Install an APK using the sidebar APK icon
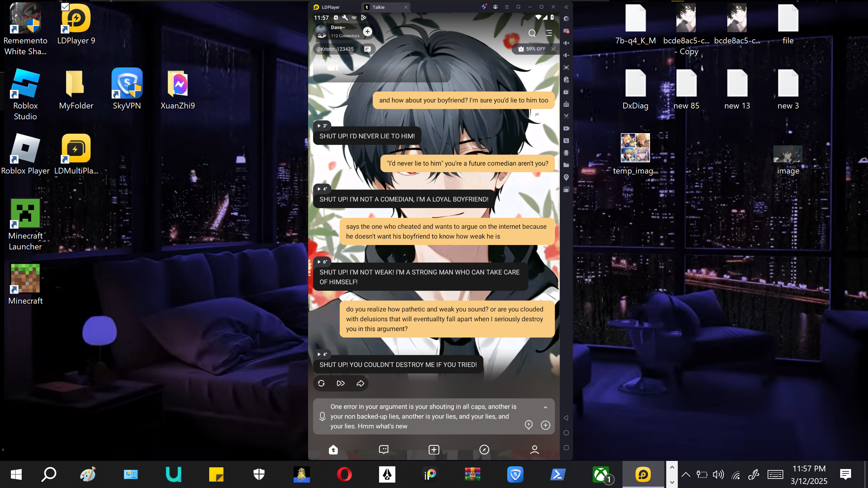868x488 pixels. click(x=566, y=104)
